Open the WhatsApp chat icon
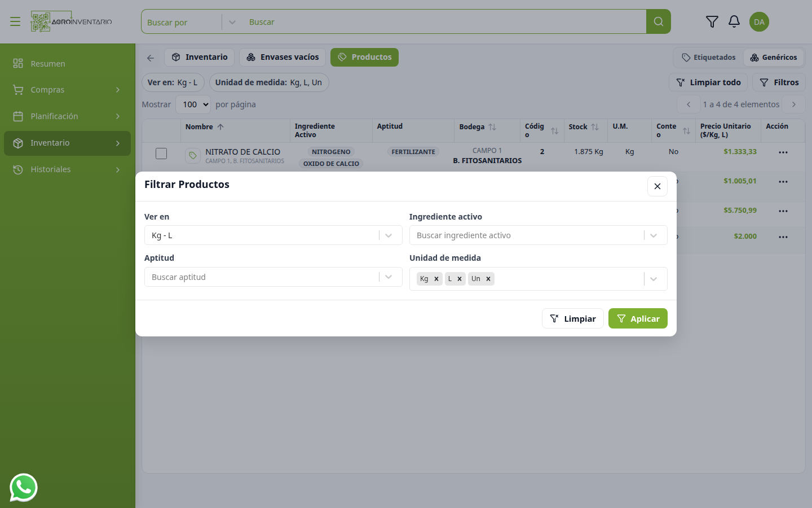 tap(24, 487)
